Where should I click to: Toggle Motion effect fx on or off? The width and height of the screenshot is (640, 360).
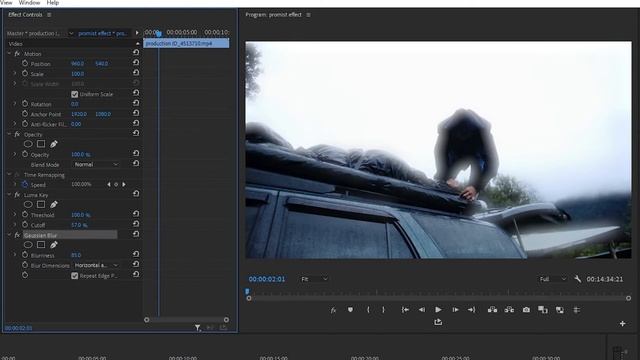tap(17, 53)
